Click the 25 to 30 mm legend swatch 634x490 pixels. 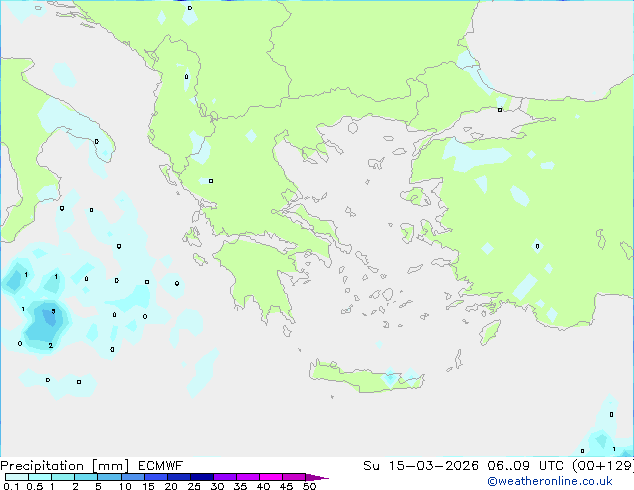click(202, 477)
